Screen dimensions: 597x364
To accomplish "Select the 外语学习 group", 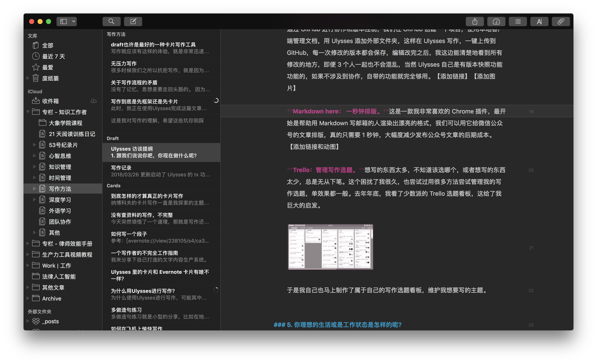I will pyautogui.click(x=63, y=211).
